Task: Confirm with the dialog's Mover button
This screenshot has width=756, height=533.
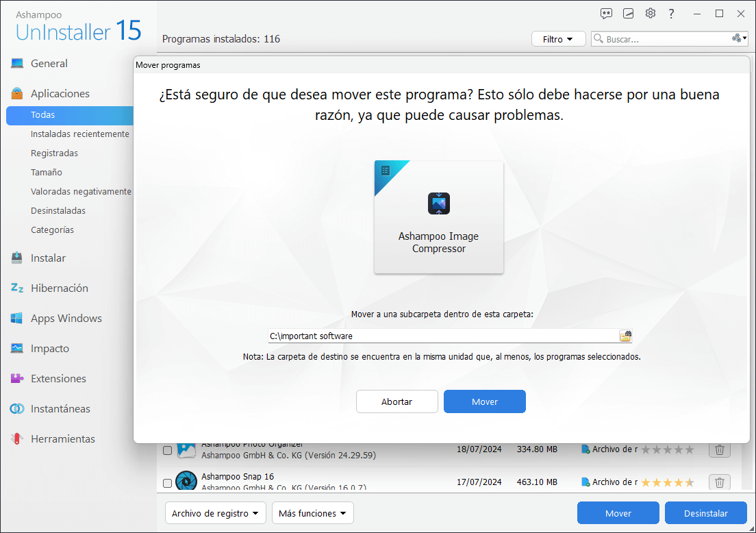Action: [x=485, y=401]
